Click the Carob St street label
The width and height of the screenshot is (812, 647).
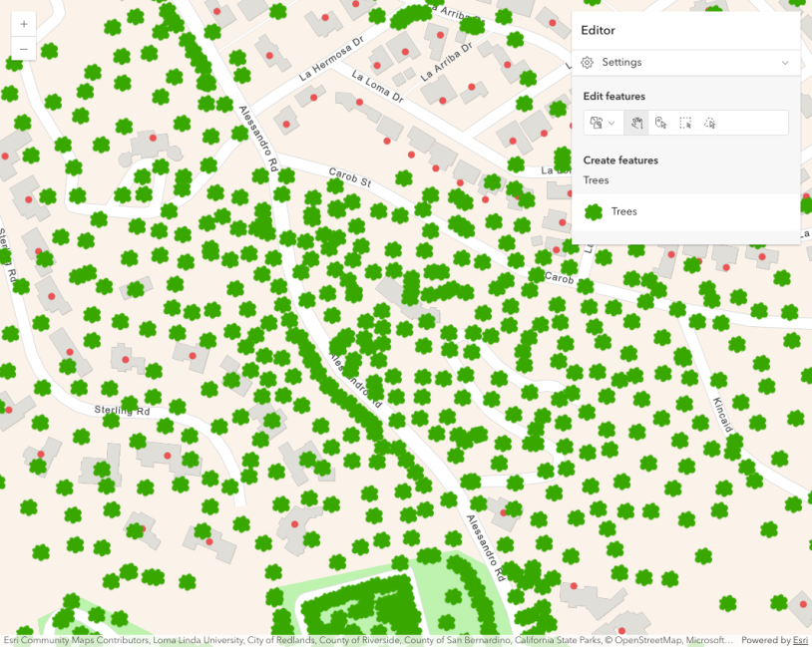(350, 178)
